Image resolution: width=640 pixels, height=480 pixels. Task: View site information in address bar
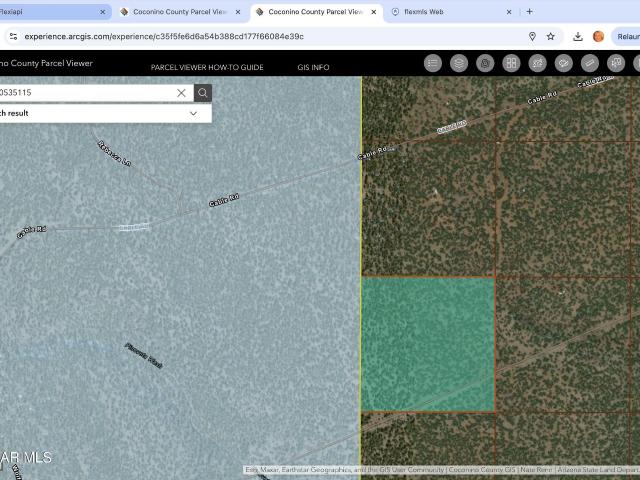[13, 36]
